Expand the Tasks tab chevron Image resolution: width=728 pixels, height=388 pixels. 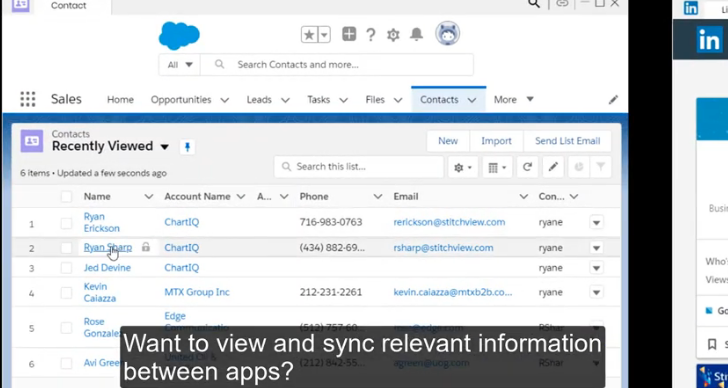pos(344,100)
